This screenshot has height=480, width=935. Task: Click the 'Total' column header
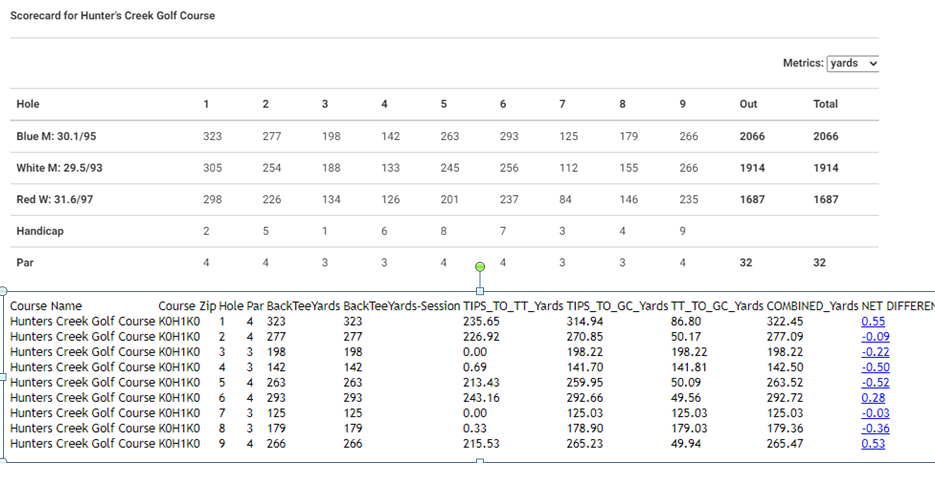tap(825, 104)
